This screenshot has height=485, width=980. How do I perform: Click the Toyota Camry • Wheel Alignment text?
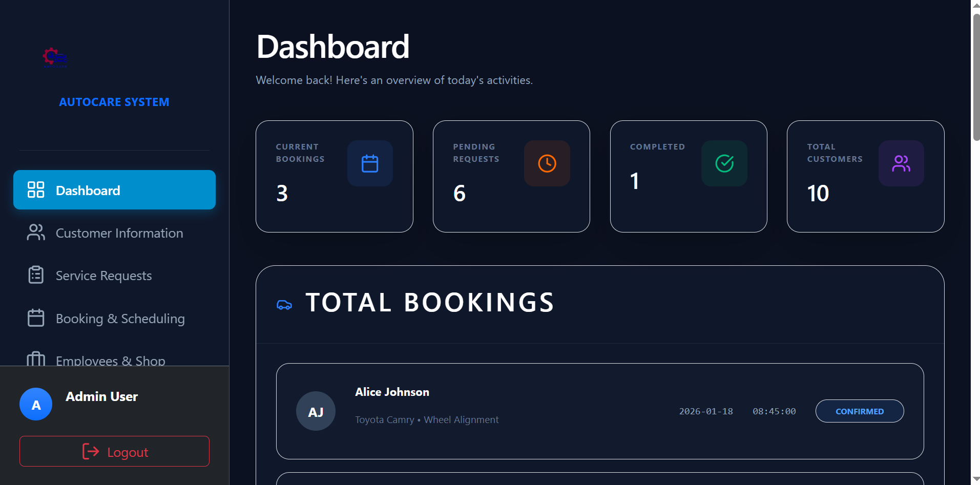[427, 419]
